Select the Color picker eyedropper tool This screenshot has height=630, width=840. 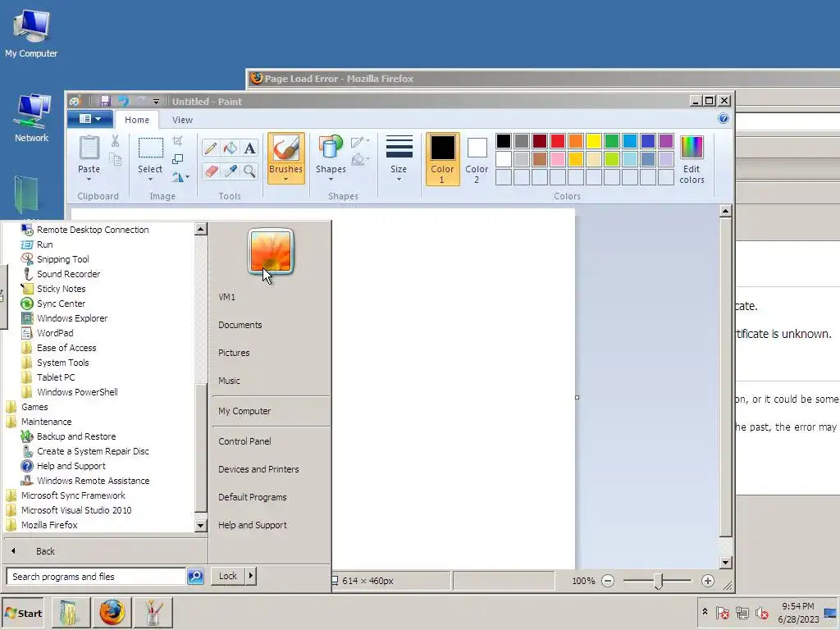(231, 171)
